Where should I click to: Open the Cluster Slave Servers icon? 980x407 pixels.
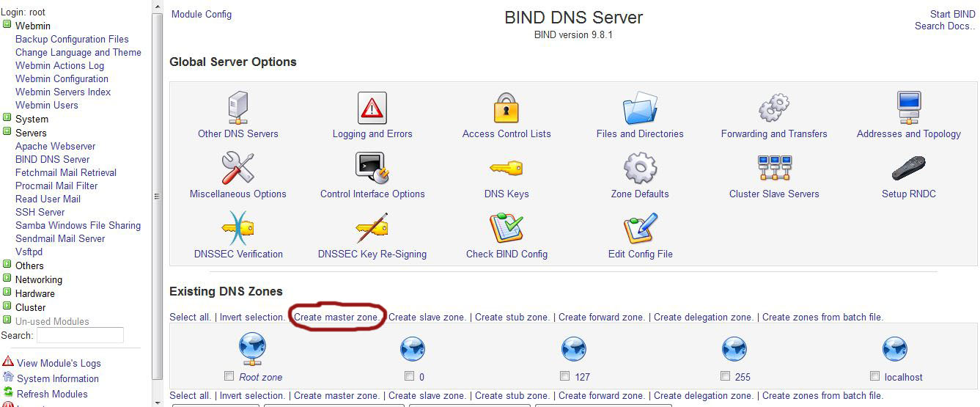[774, 169]
